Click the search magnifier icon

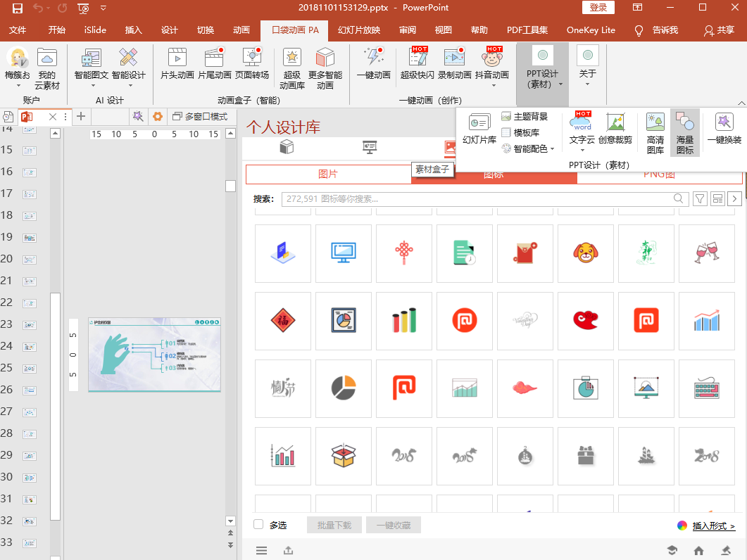click(x=679, y=198)
